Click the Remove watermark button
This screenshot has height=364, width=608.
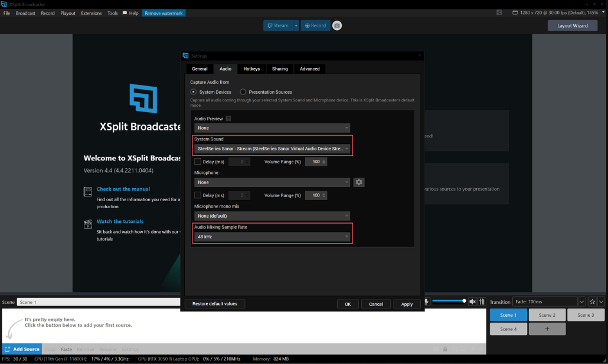164,13
